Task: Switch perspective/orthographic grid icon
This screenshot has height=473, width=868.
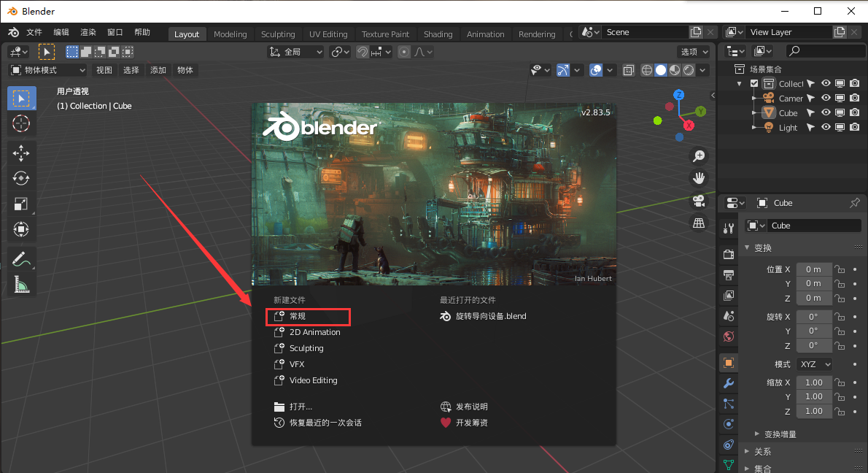Action: click(x=700, y=223)
